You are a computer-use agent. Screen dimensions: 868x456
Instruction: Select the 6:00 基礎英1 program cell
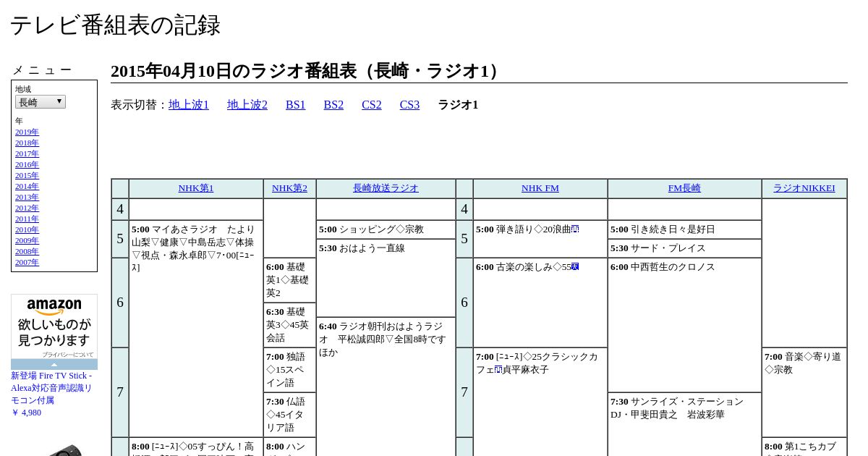[289, 280]
